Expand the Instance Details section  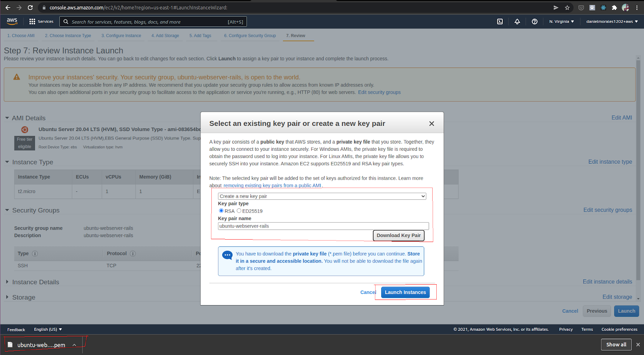(7, 282)
